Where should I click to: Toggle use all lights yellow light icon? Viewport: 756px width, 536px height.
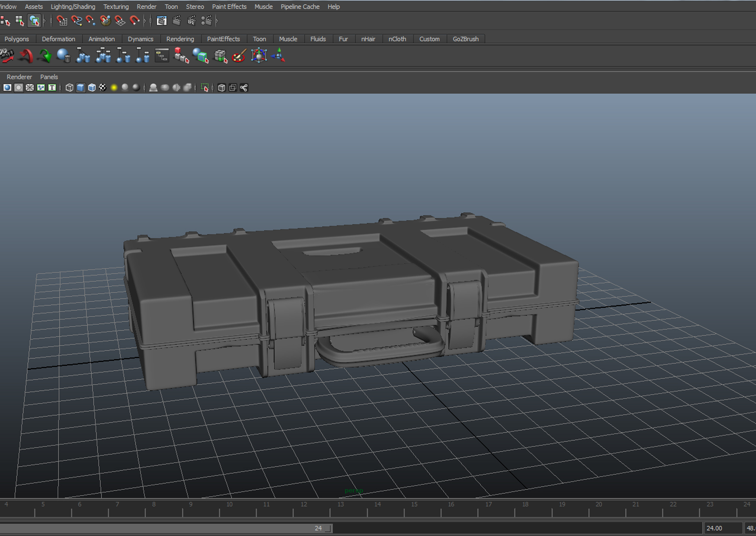pos(114,87)
